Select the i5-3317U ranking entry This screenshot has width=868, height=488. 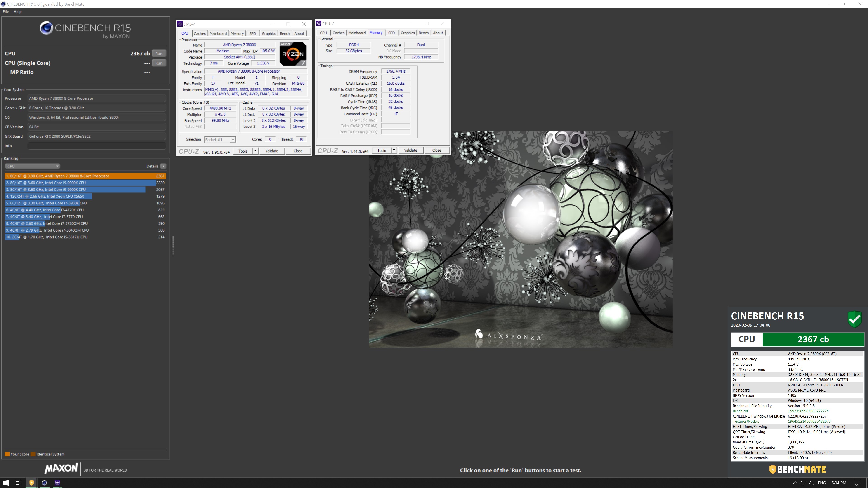[x=85, y=237]
